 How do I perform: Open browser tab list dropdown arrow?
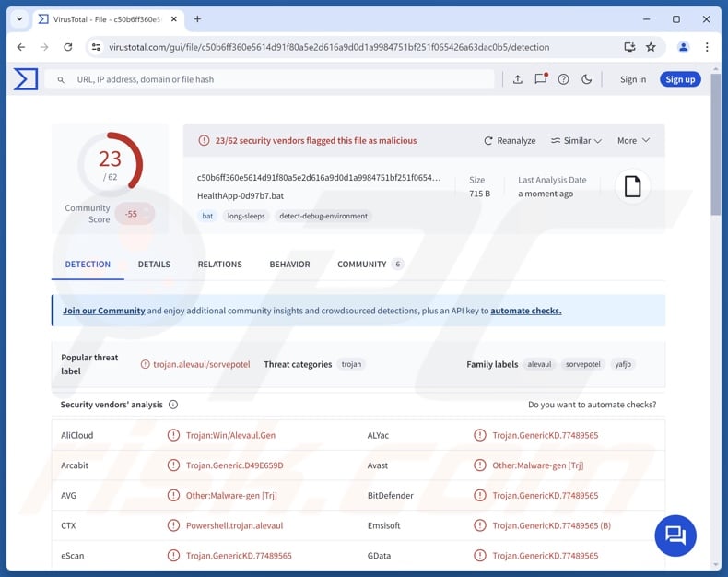(x=19, y=18)
